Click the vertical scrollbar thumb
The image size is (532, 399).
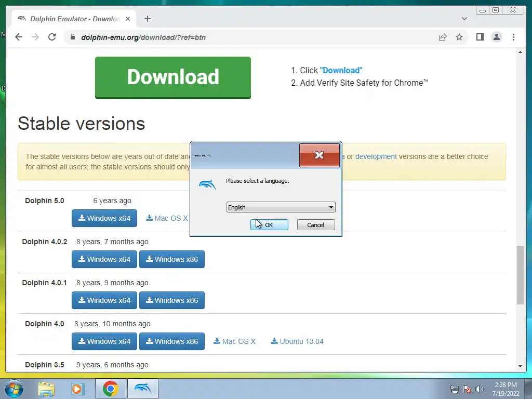(520, 275)
